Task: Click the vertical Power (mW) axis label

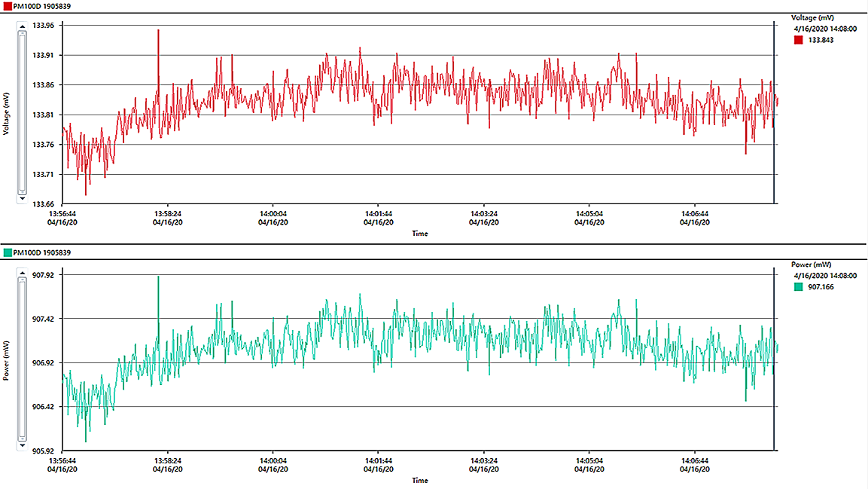Action: (6, 360)
